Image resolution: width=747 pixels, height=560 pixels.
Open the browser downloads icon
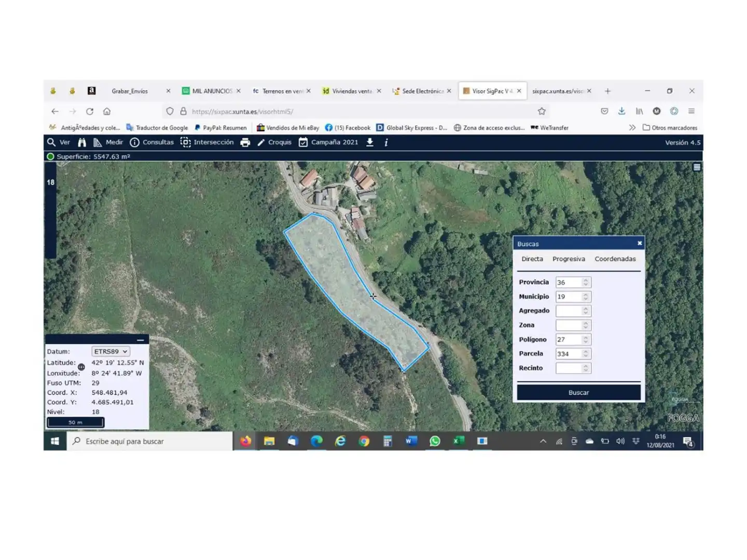621,111
